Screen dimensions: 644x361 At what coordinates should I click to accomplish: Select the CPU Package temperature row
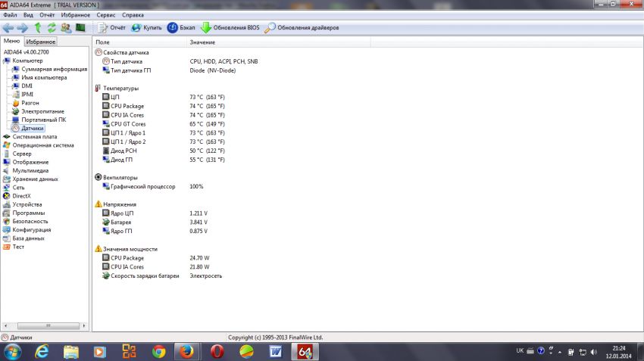coord(164,106)
